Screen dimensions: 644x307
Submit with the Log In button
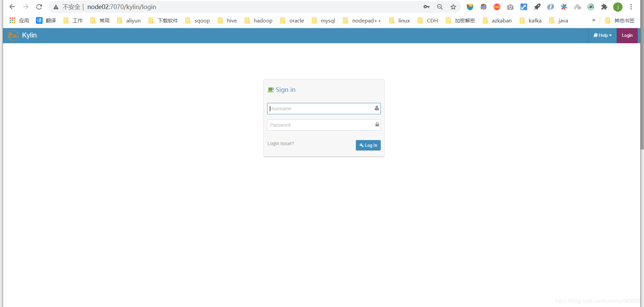368,145
